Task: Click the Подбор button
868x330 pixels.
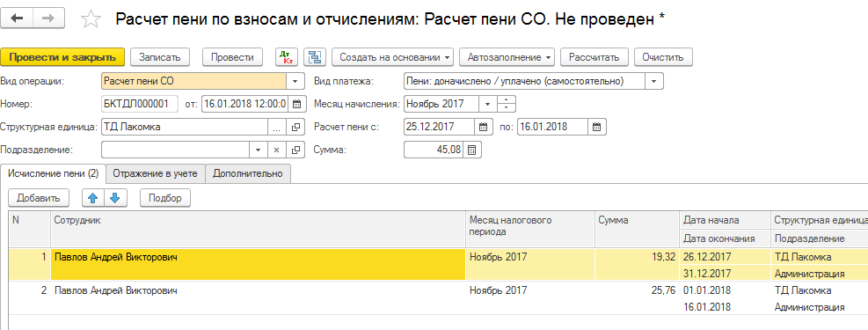Action: (x=165, y=198)
